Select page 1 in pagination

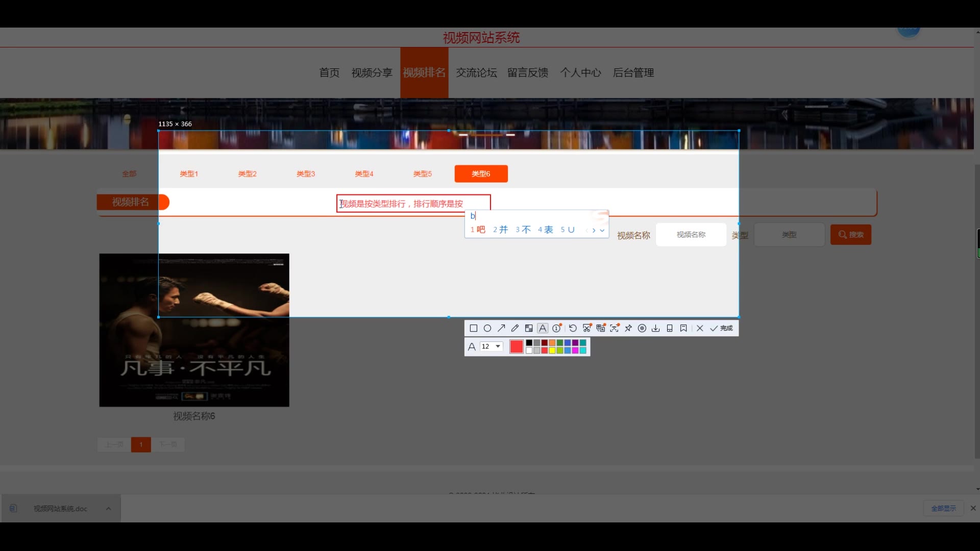141,445
